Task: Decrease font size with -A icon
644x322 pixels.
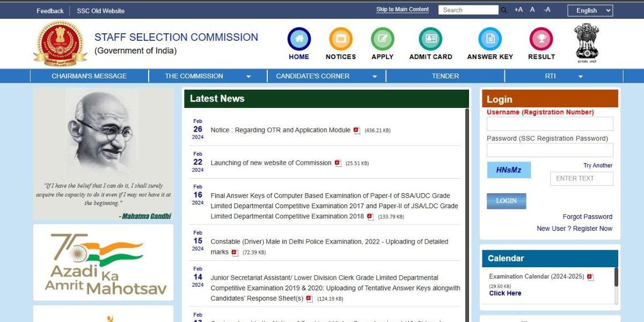Action: pos(547,10)
